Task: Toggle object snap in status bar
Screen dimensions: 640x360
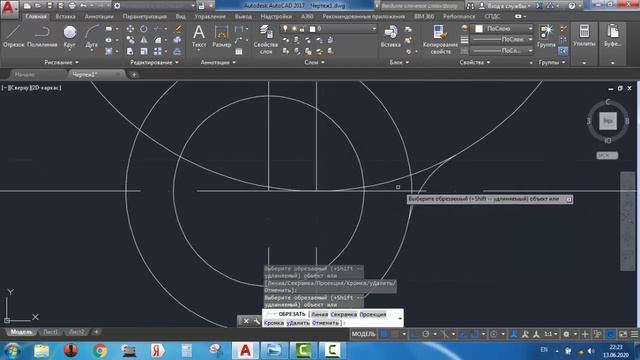Action: click(475, 334)
